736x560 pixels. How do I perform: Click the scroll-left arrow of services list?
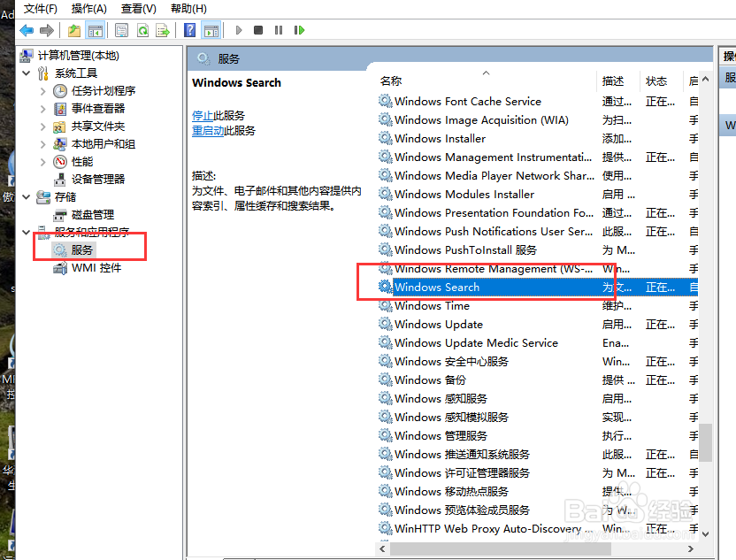click(382, 548)
